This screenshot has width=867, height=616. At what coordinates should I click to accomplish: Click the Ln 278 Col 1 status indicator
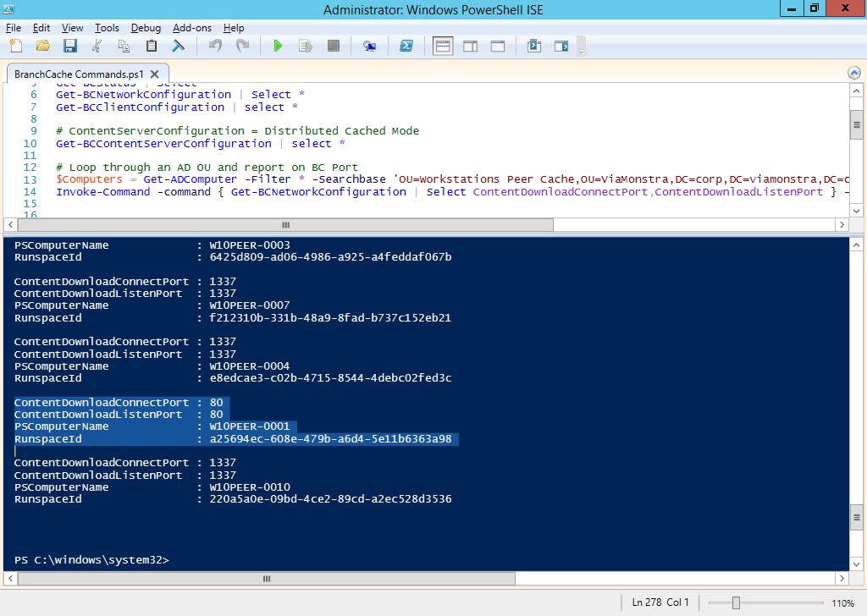coord(659,602)
